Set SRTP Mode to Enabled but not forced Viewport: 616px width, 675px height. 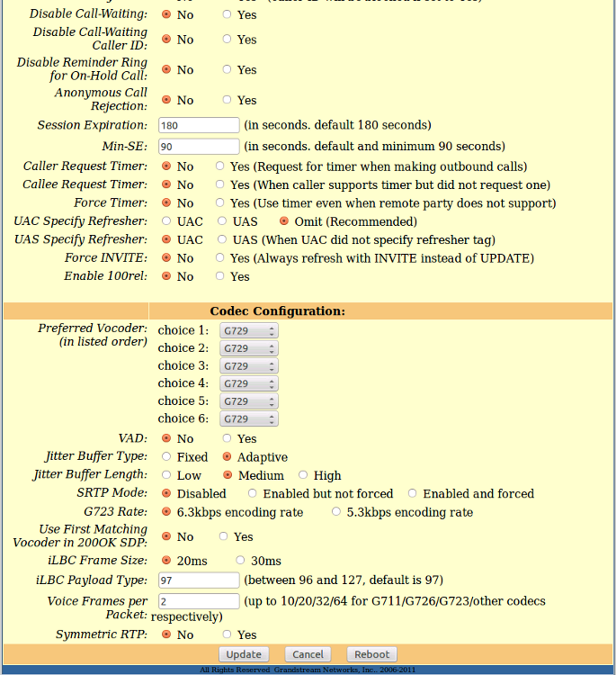pos(253,493)
